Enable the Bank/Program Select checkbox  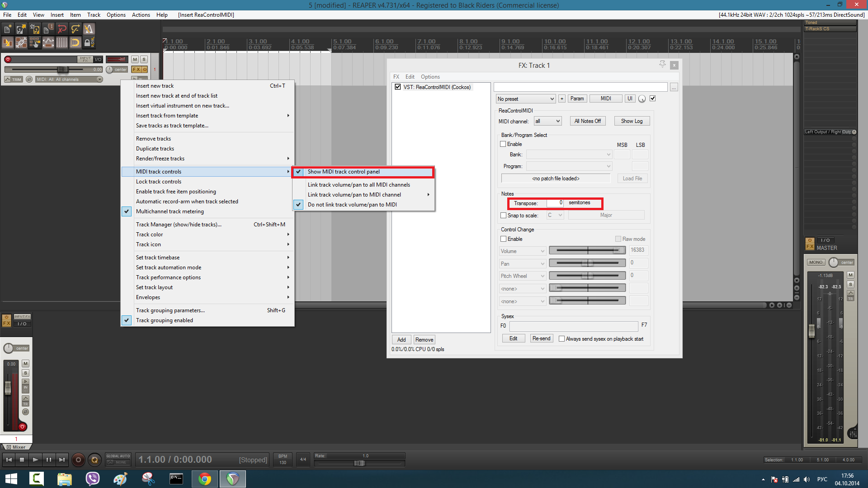(503, 144)
